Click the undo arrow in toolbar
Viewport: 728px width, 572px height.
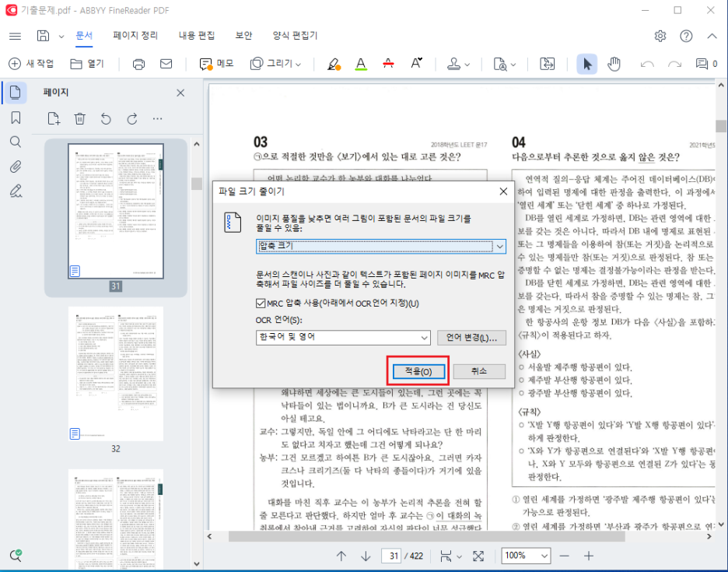[x=647, y=64]
